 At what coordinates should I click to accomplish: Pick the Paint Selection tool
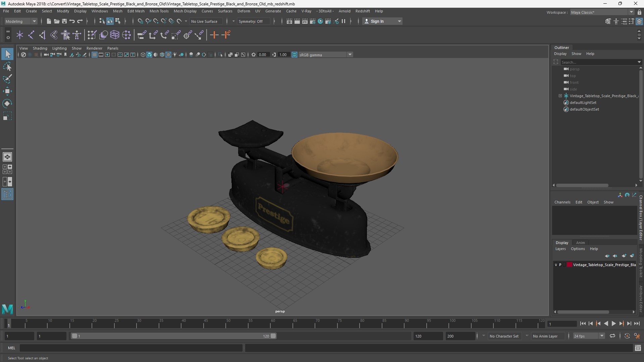tap(7, 79)
